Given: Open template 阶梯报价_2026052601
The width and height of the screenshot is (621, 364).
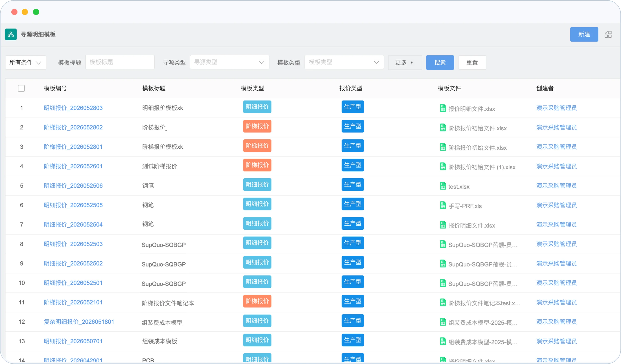Looking at the screenshot, I should [x=73, y=166].
